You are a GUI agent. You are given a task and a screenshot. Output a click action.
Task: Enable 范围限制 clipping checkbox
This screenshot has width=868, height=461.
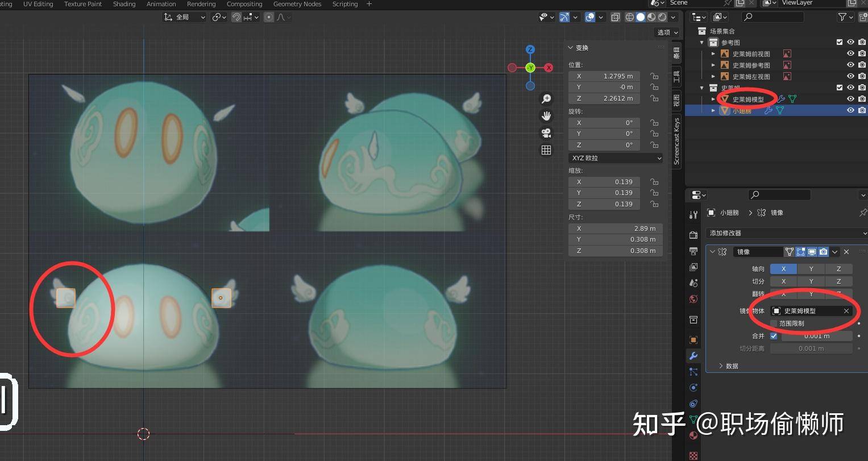pyautogui.click(x=774, y=323)
